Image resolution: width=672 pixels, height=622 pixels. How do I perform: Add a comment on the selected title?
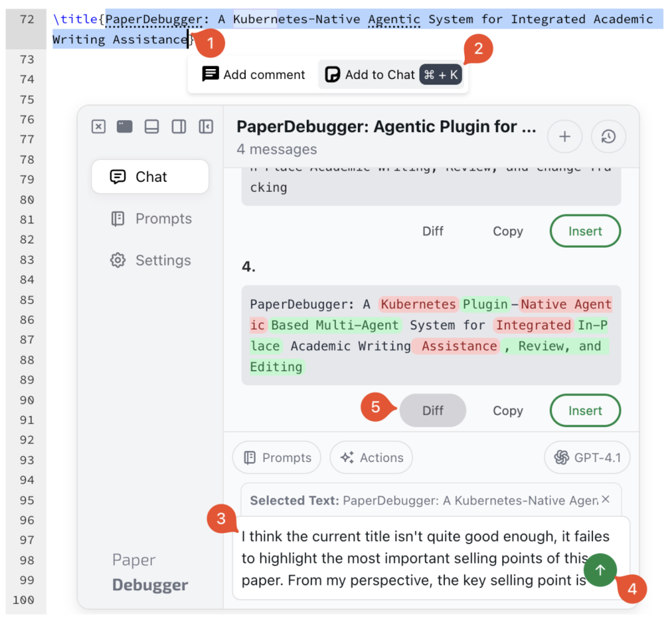[253, 74]
